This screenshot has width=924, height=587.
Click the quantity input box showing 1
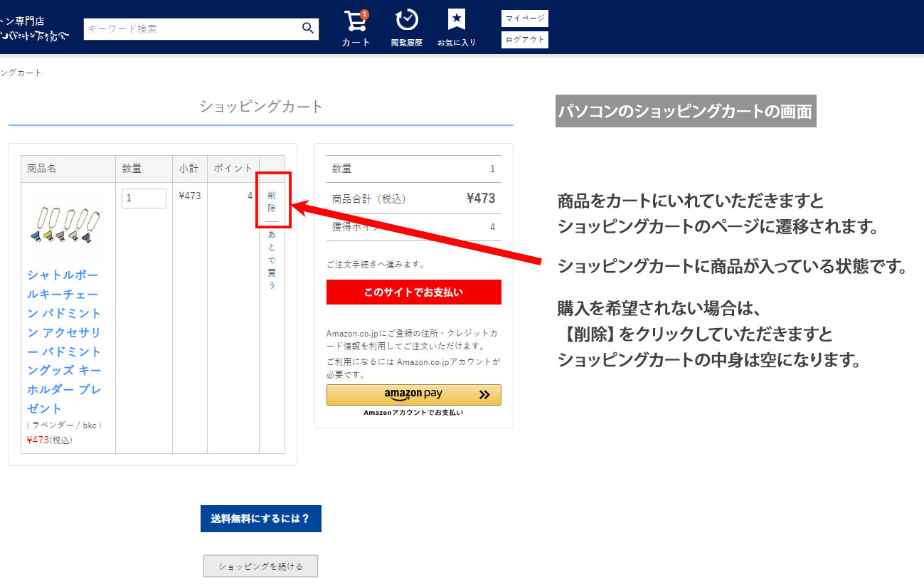click(x=144, y=199)
